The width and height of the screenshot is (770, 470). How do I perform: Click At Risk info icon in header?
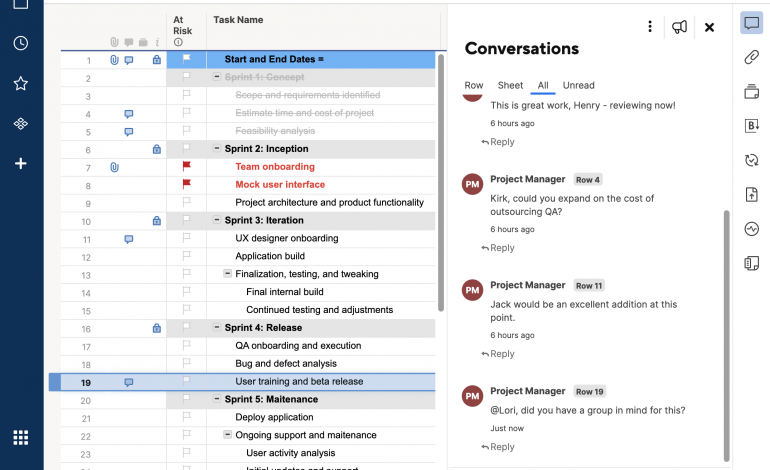point(178,42)
